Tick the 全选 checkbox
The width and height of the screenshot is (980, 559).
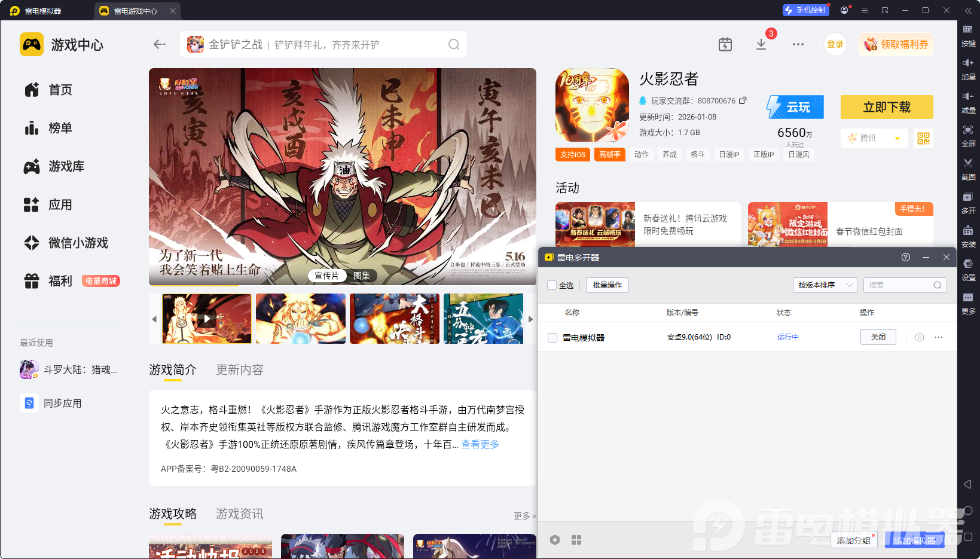click(552, 285)
